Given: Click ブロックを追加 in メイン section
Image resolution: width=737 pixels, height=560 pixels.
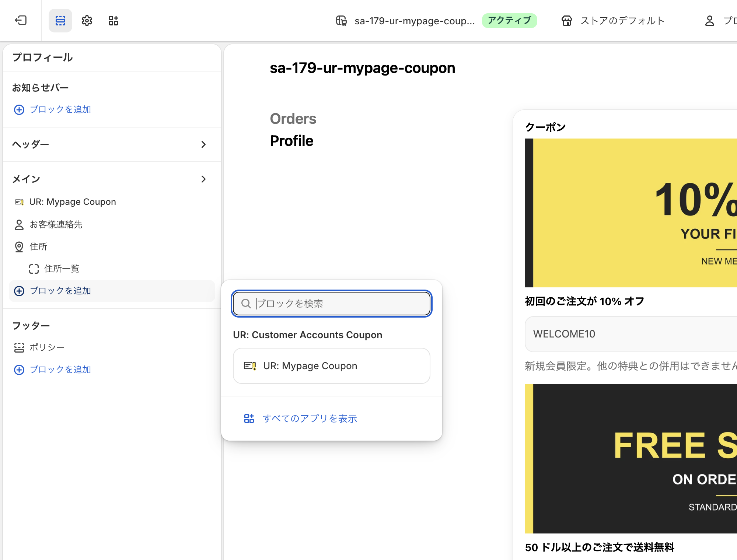Looking at the screenshot, I should coord(112,291).
